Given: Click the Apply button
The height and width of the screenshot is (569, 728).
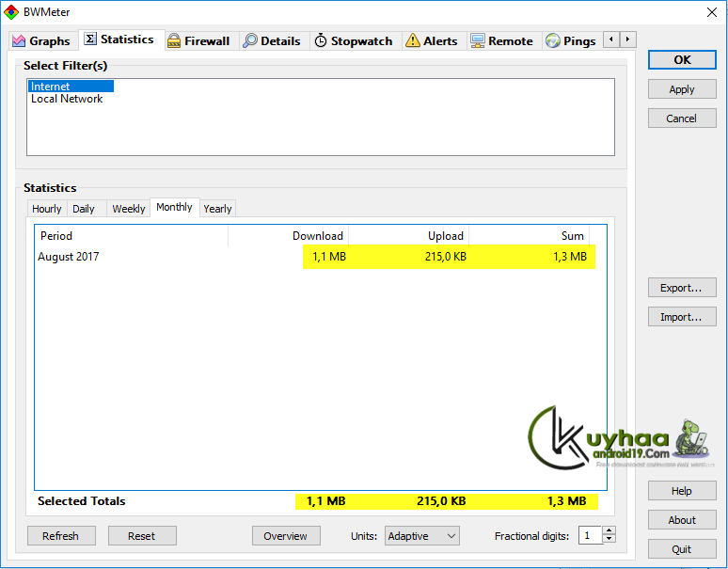Looking at the screenshot, I should (x=682, y=89).
